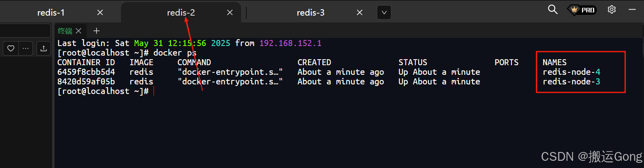Image resolution: width=644 pixels, height=168 pixels.
Task: Add a new terminal tab with plus
Action: [x=96, y=31]
